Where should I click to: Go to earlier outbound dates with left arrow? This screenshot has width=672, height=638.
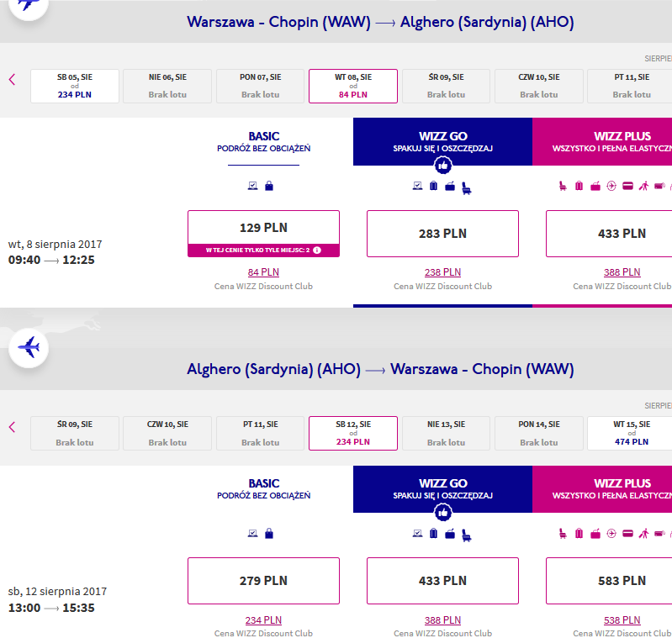click(12, 80)
